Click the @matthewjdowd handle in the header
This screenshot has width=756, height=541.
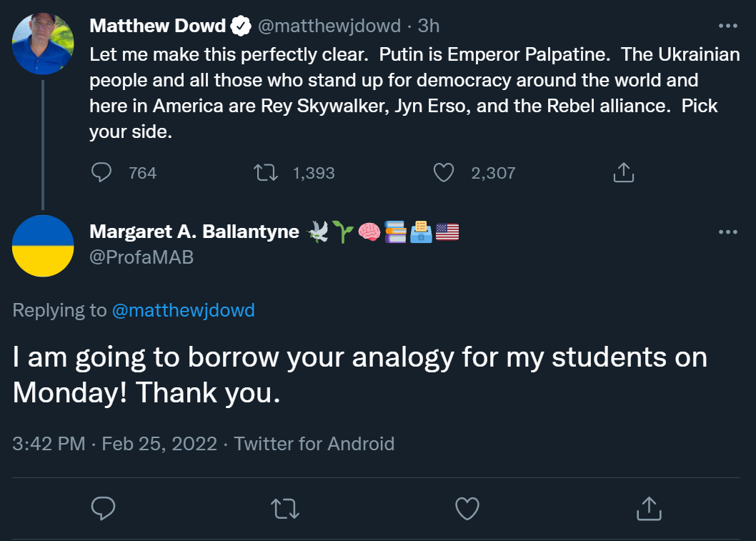(x=329, y=26)
